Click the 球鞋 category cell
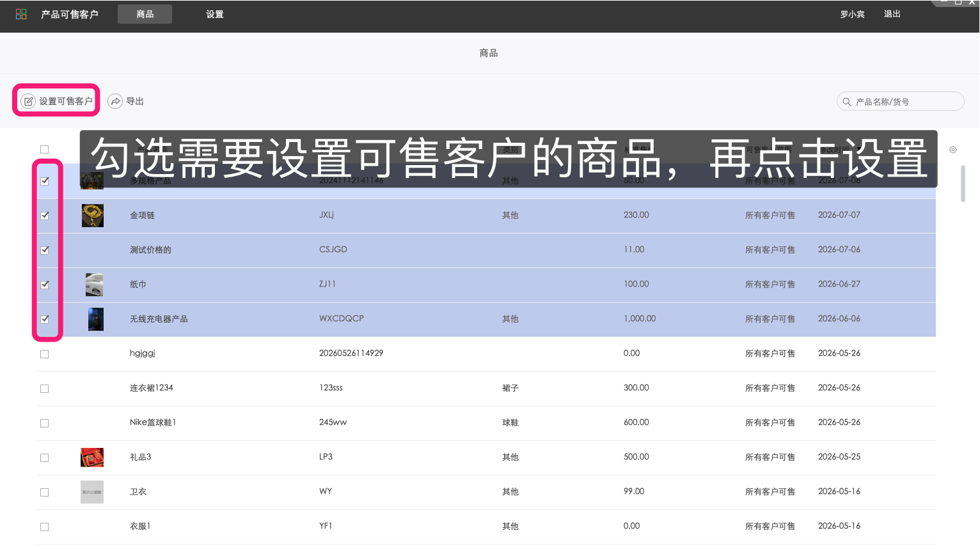980x549 pixels. point(510,423)
